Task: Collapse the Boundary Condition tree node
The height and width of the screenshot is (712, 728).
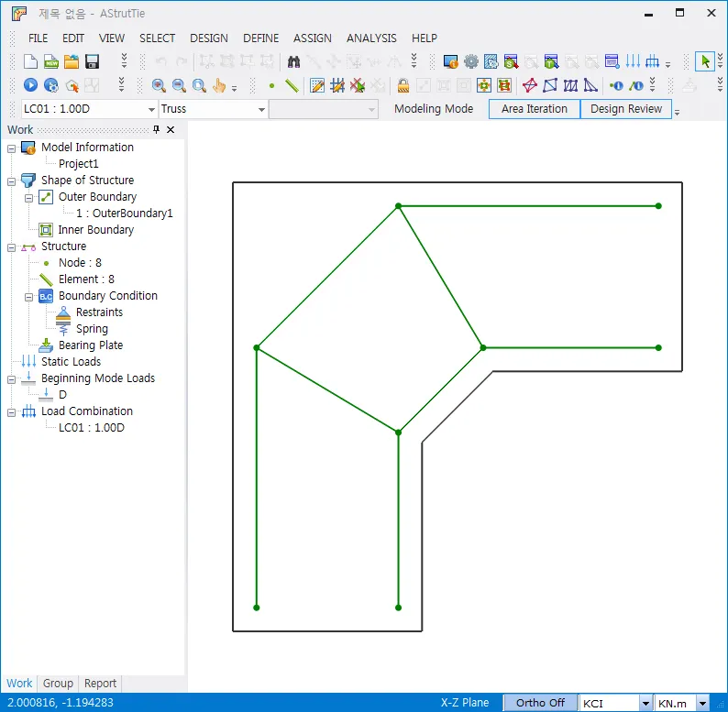Action: [x=28, y=297]
